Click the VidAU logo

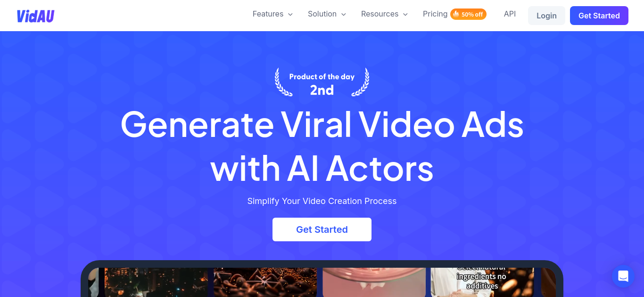click(35, 16)
